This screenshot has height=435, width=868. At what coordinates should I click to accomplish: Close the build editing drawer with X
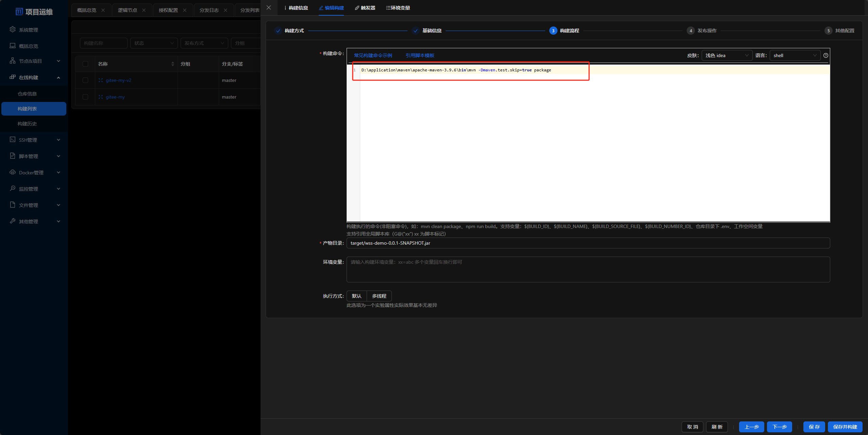(x=269, y=7)
